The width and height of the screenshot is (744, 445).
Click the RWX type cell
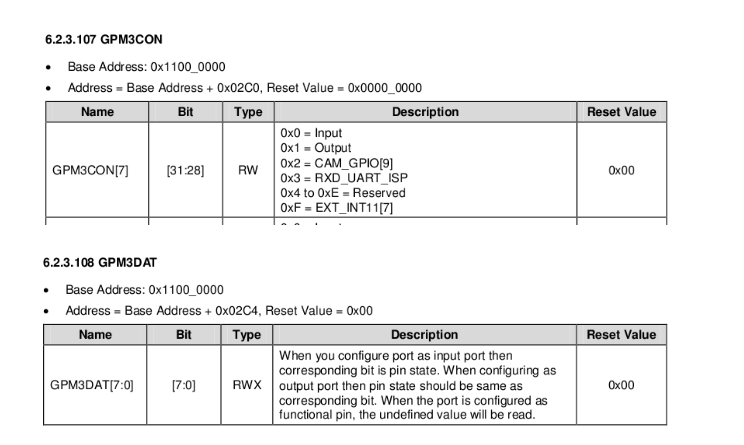tap(247, 385)
